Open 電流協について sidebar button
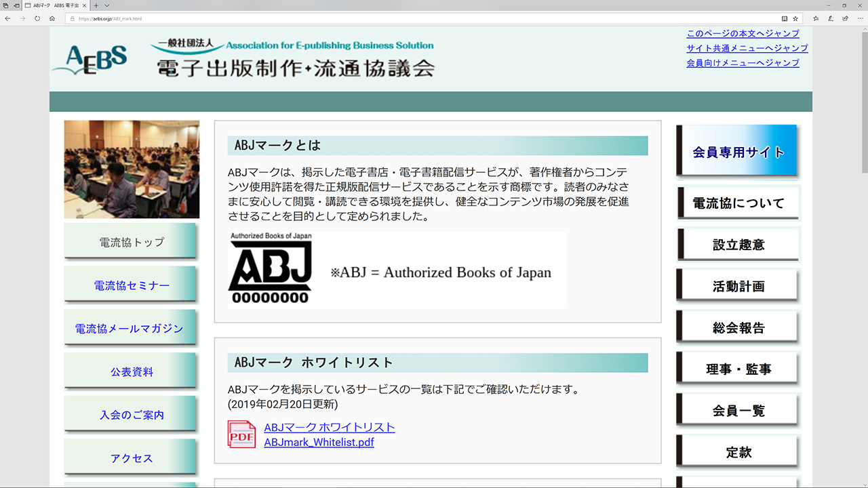This screenshot has width=868, height=488. click(x=738, y=203)
